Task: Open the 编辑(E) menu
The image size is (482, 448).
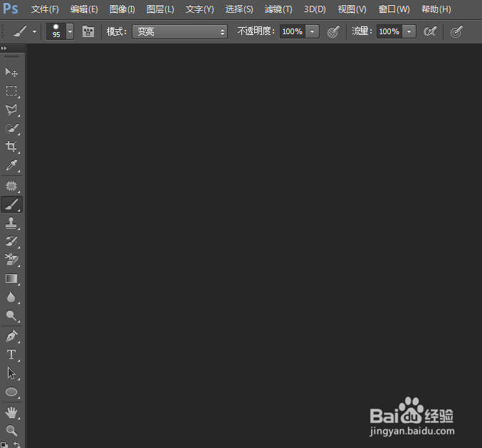Action: pos(84,9)
